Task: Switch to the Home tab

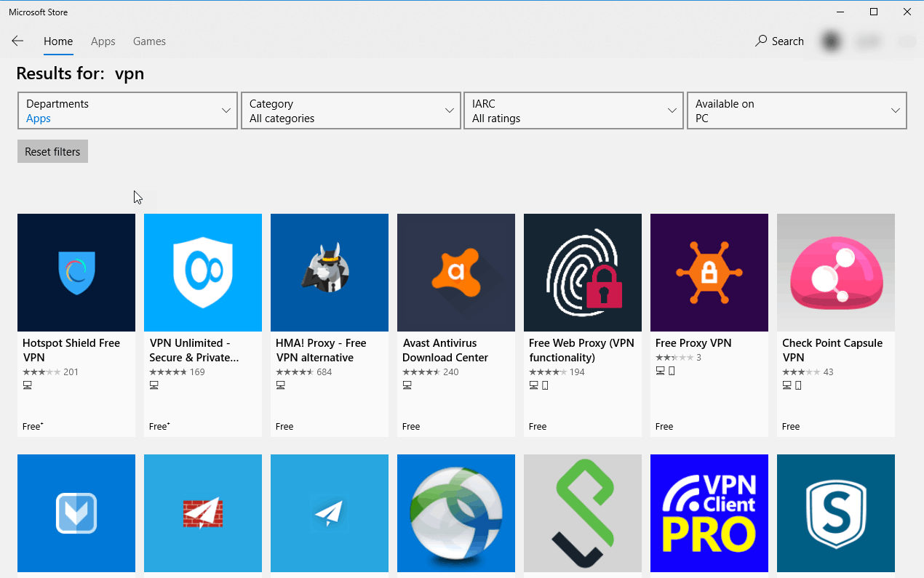Action: point(58,41)
